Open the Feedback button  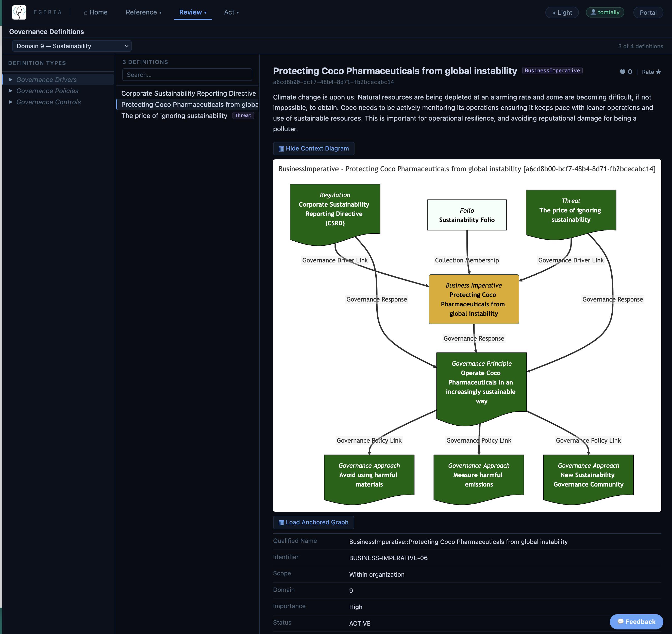[636, 622]
